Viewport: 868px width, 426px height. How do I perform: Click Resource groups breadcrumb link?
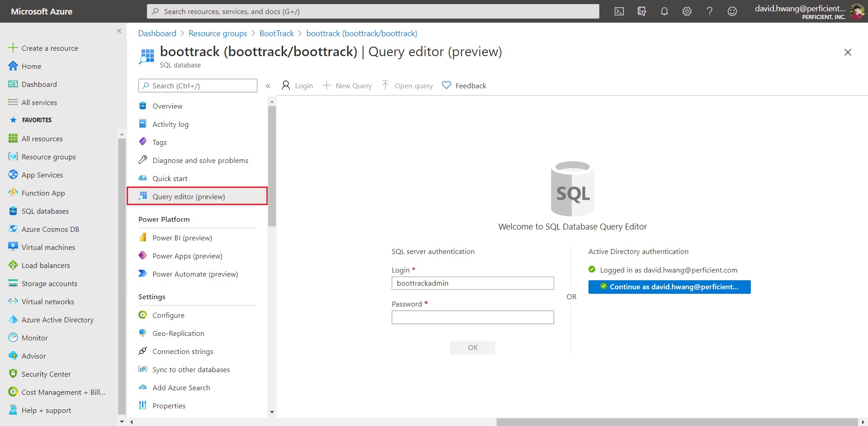[218, 34]
